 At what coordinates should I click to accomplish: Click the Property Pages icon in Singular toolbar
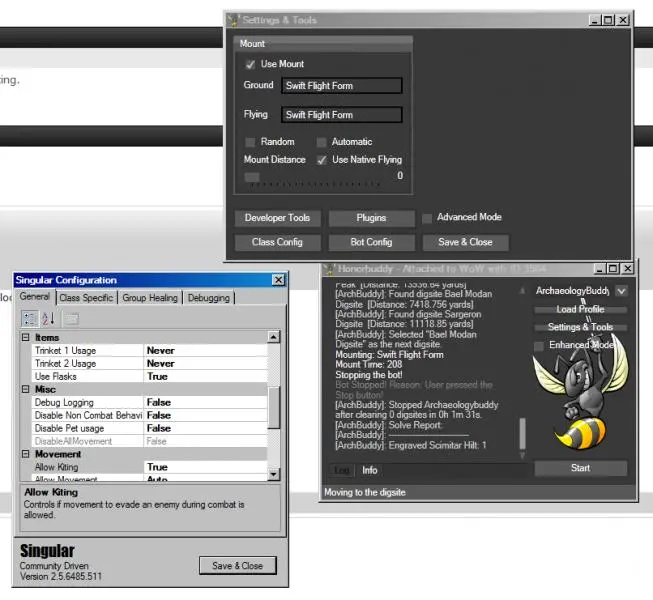[71, 319]
